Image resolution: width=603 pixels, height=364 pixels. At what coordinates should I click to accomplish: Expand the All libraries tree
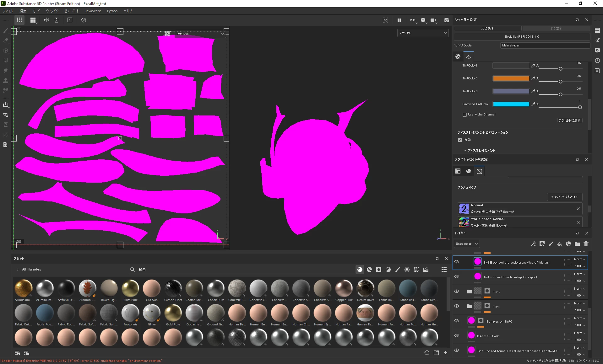(18, 270)
